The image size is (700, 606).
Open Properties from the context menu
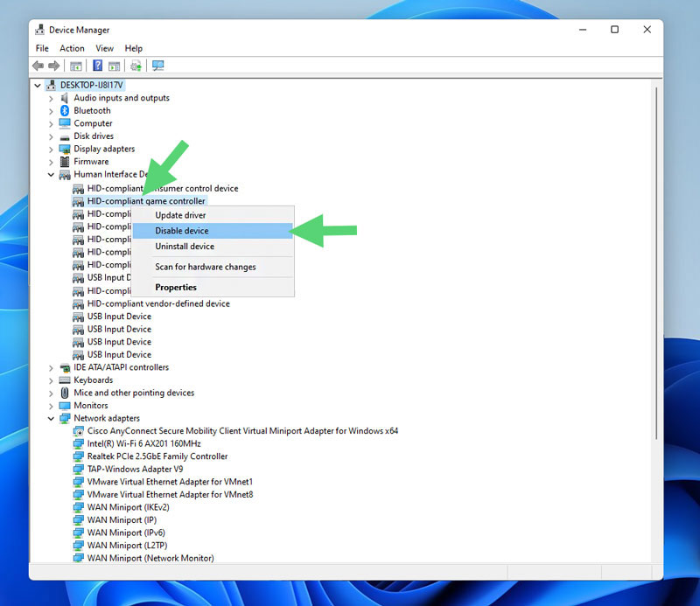176,288
